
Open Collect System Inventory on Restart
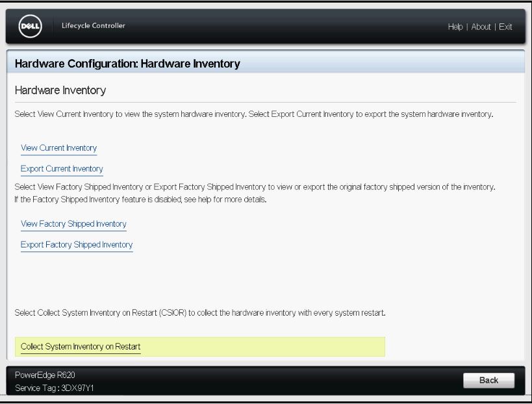[81, 347]
